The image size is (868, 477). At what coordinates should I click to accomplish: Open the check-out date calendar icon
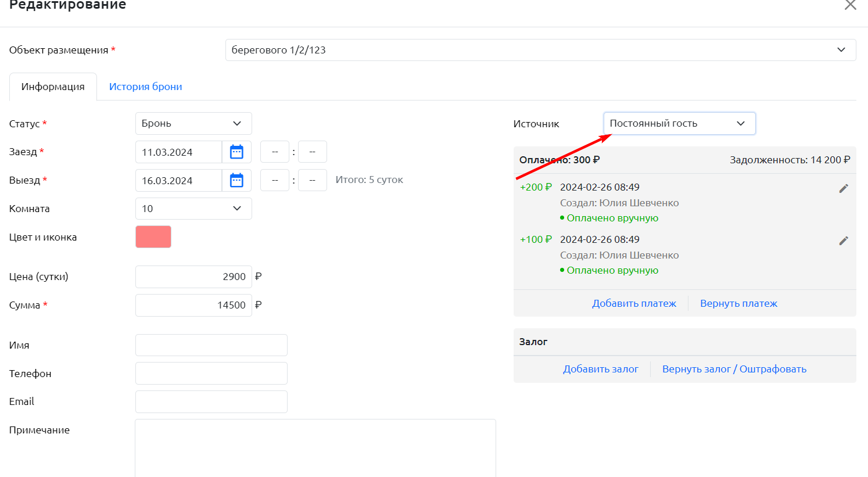click(236, 181)
